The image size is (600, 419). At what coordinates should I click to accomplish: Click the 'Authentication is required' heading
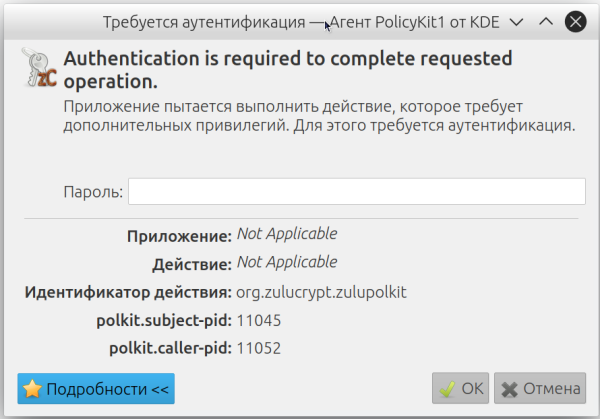pos(288,68)
